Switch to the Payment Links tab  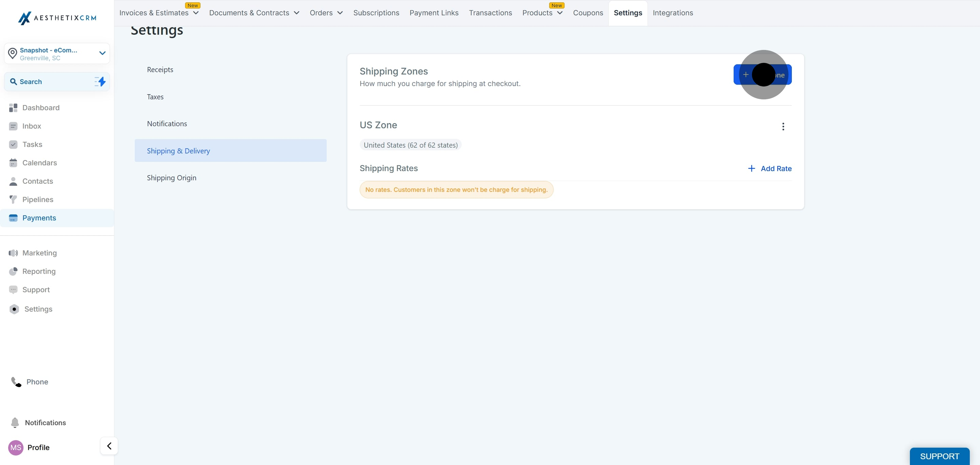tap(434, 13)
